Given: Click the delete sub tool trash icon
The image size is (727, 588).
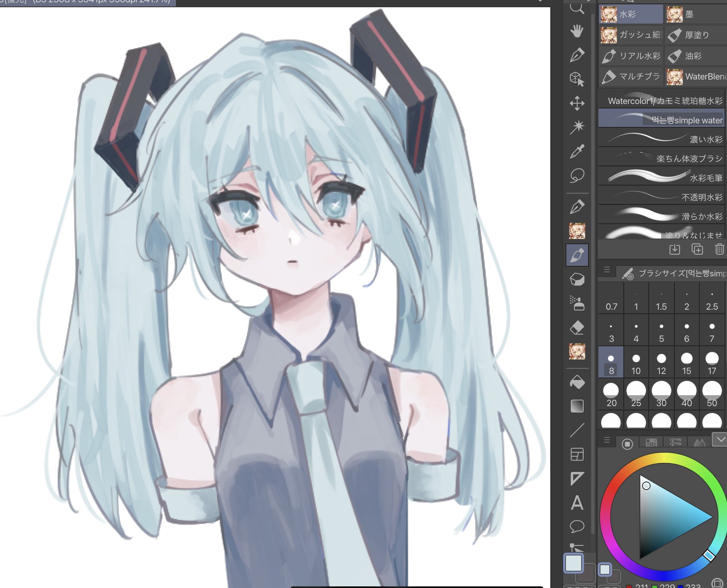Looking at the screenshot, I should (719, 249).
